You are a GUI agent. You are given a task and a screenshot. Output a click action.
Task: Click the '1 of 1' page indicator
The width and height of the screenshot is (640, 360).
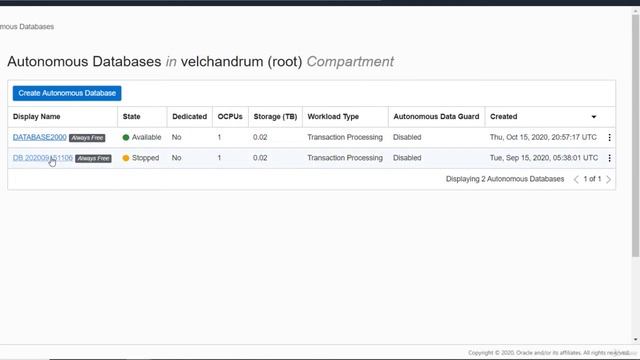coord(592,179)
